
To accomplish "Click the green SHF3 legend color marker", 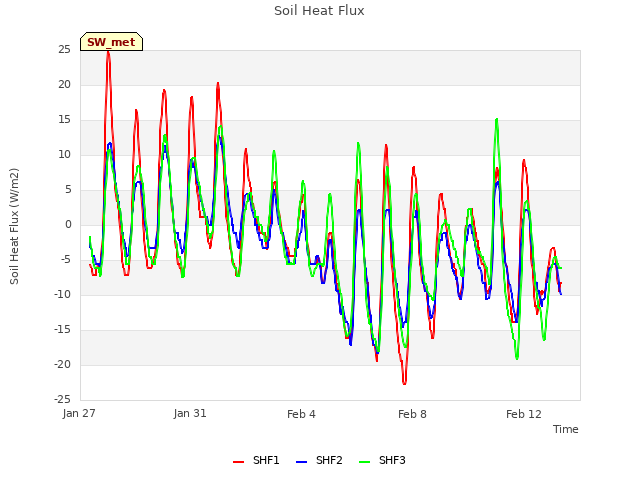I will click(364, 462).
